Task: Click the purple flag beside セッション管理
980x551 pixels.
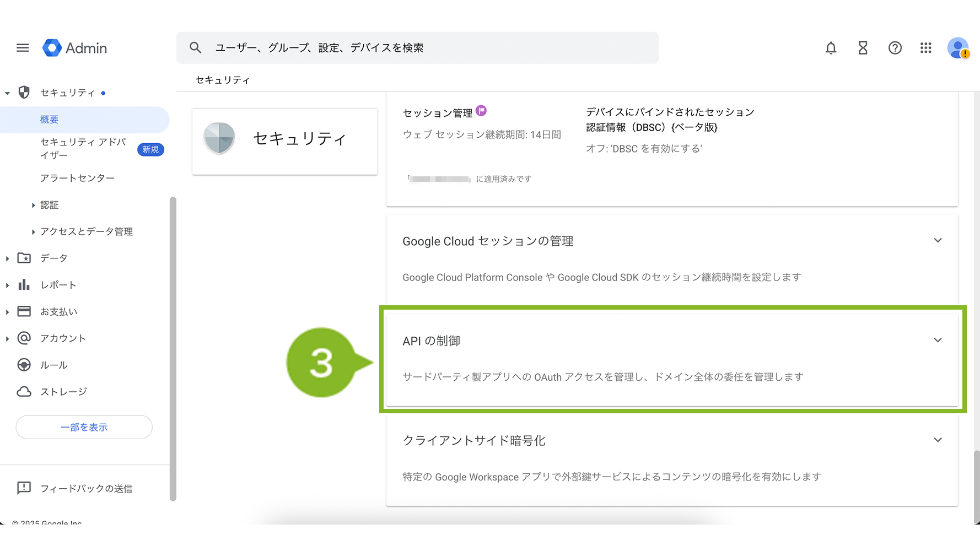Action: pyautogui.click(x=481, y=111)
